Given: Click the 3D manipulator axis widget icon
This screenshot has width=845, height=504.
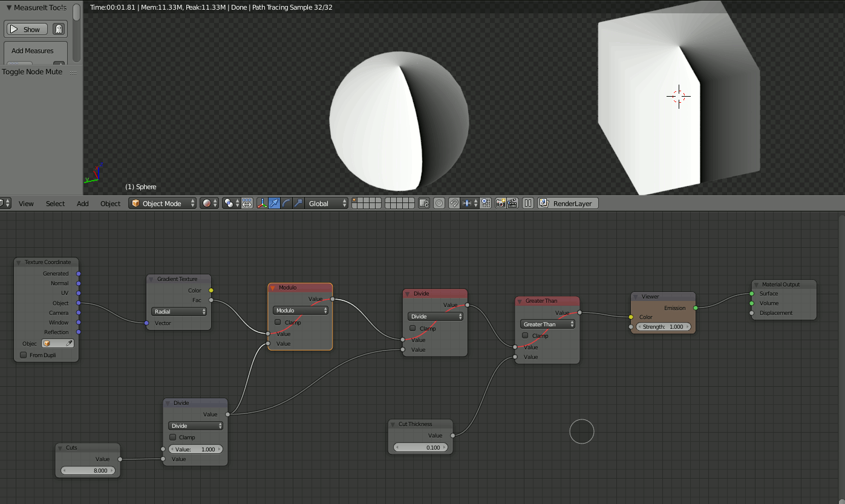Looking at the screenshot, I should point(261,203).
